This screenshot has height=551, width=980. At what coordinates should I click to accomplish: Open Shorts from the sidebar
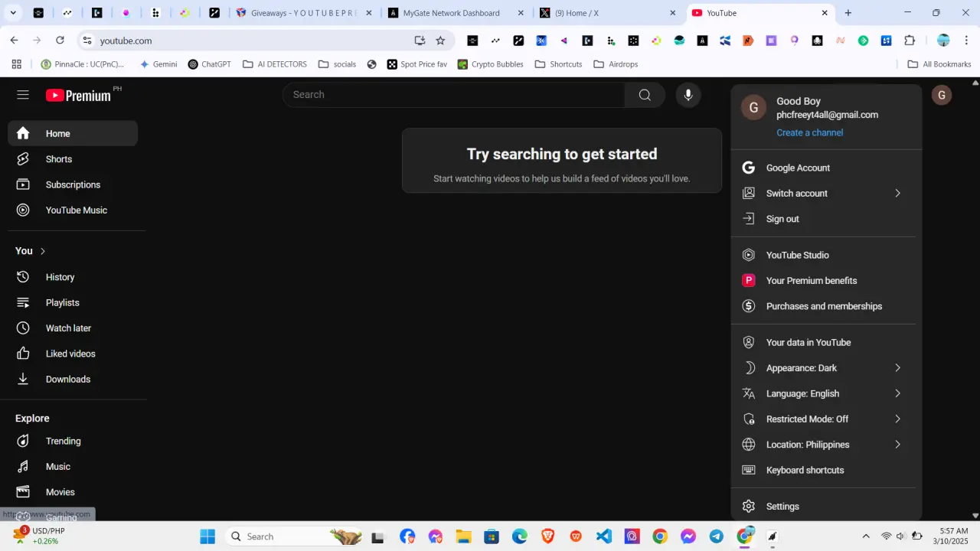(x=73, y=159)
